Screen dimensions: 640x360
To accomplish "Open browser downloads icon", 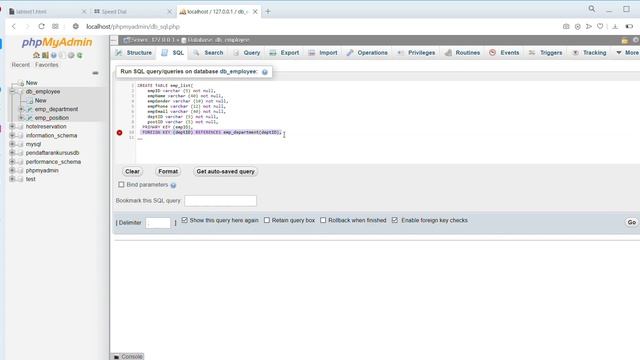I will click(x=615, y=27).
